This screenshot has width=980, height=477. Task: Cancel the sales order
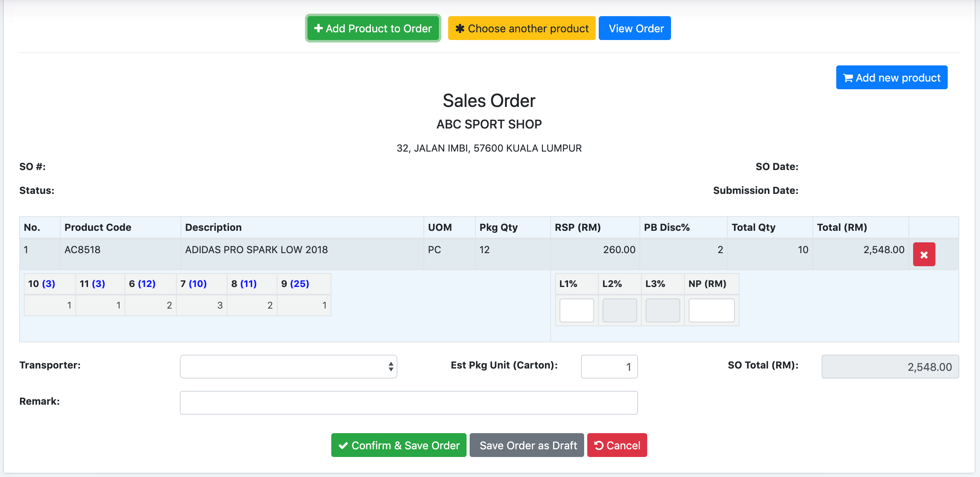coord(617,445)
